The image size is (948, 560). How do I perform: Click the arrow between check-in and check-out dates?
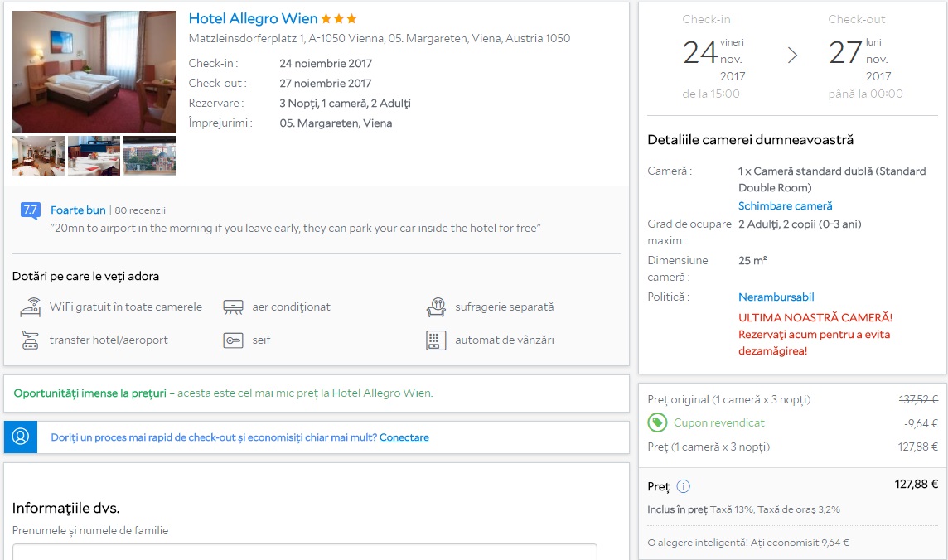pyautogui.click(x=792, y=56)
